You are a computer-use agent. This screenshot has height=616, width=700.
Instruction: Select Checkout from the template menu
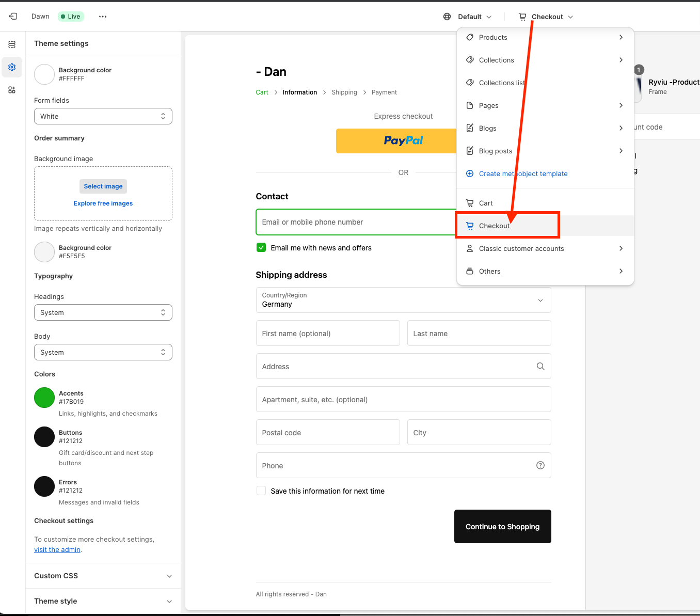545,226
